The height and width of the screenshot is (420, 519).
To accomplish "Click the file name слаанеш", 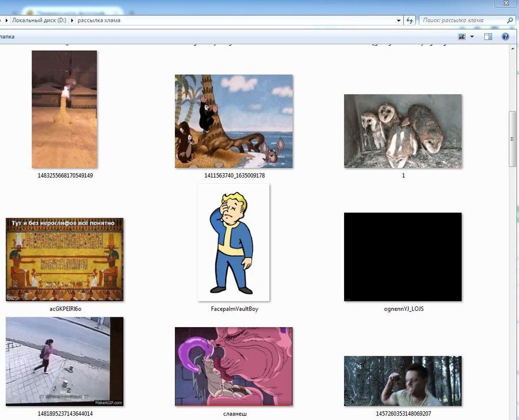I will point(235,414).
